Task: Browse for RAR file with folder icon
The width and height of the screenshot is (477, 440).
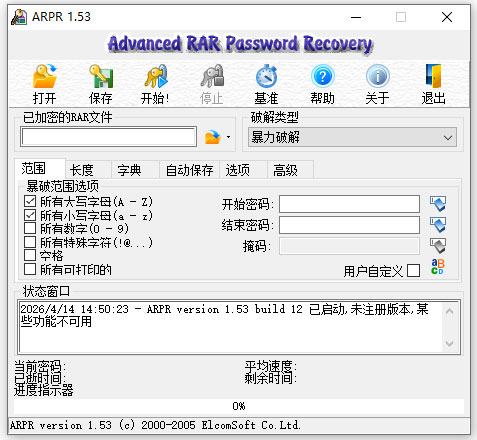Action: point(213,137)
